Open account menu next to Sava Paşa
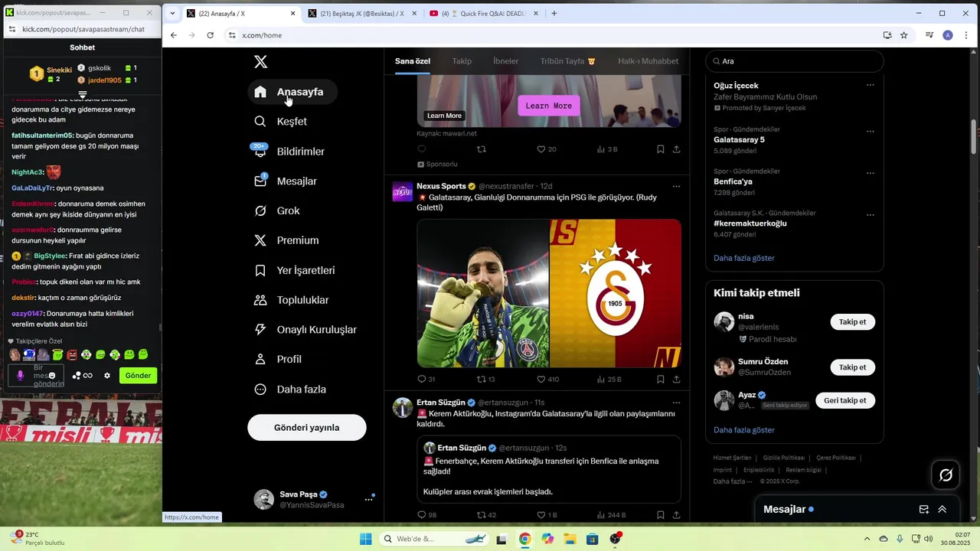This screenshot has width=980, height=551. click(x=368, y=500)
